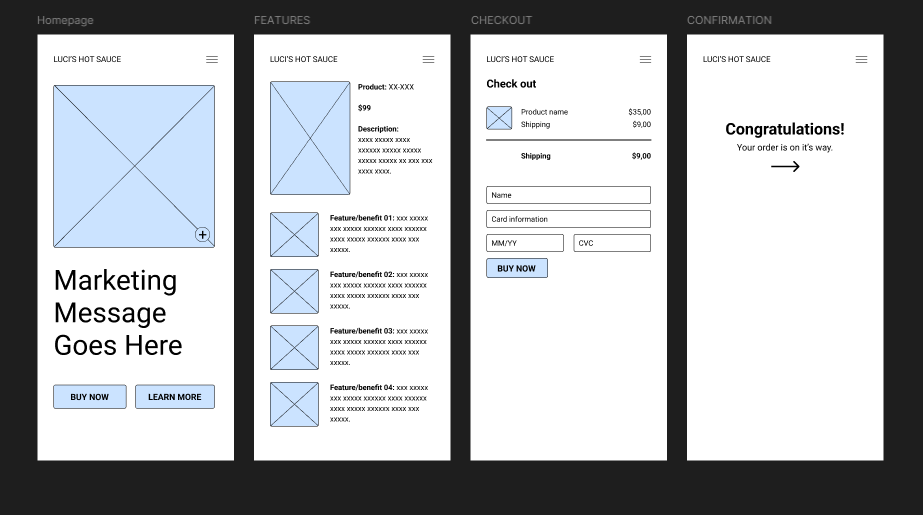Click the plus zoom icon on hero image
Viewport: 923px width, 515px height.
(x=202, y=235)
